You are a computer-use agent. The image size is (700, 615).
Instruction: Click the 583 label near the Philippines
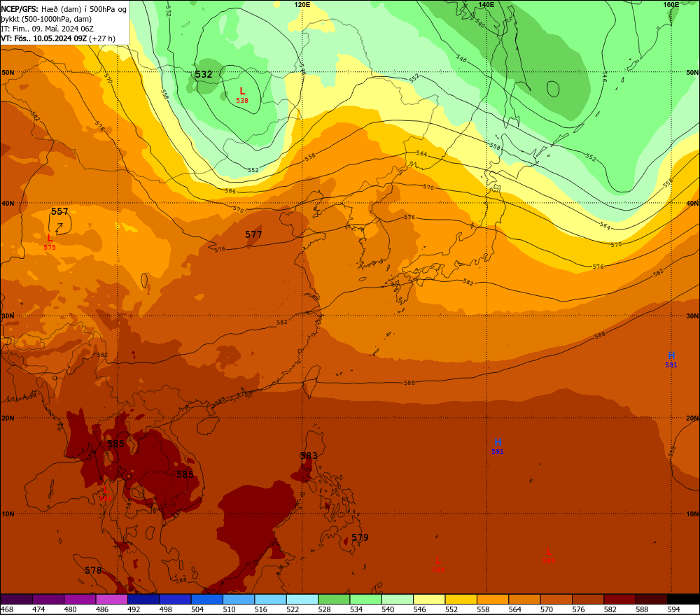[x=309, y=455]
